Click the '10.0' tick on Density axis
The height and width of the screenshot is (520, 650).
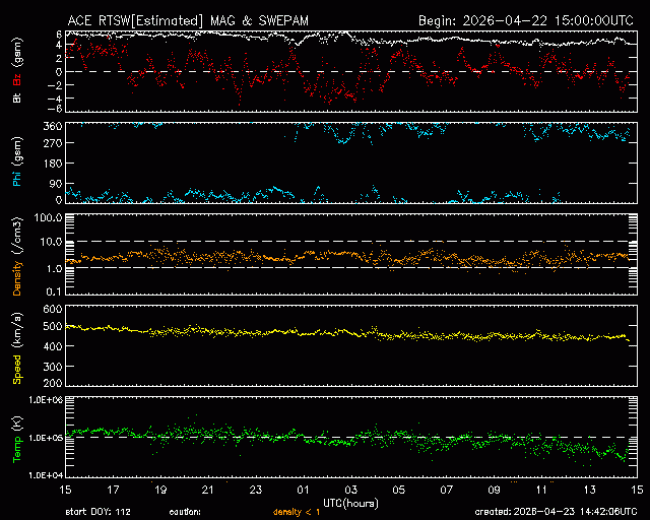pos(51,242)
